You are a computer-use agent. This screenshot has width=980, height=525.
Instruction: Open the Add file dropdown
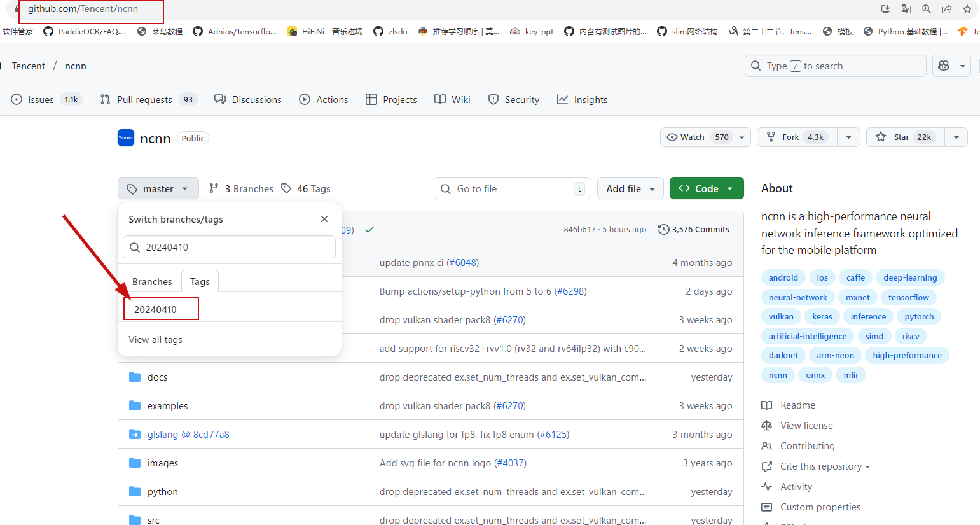click(630, 188)
